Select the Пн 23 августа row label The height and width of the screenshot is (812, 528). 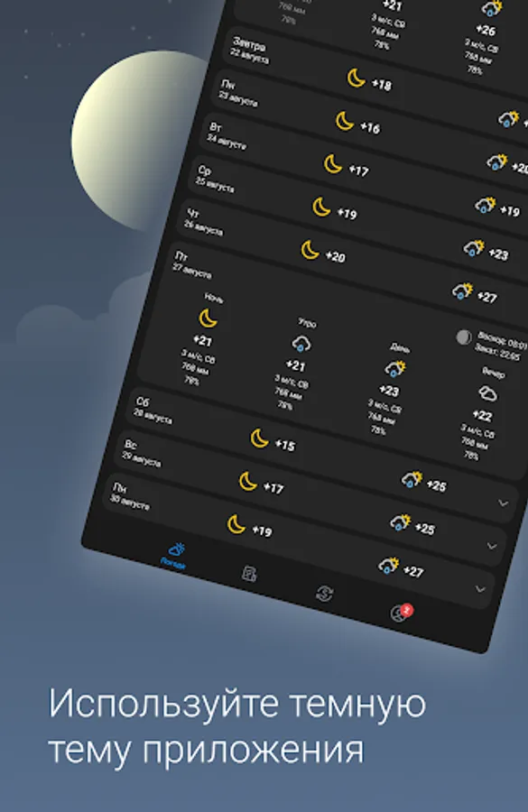pos(239,93)
